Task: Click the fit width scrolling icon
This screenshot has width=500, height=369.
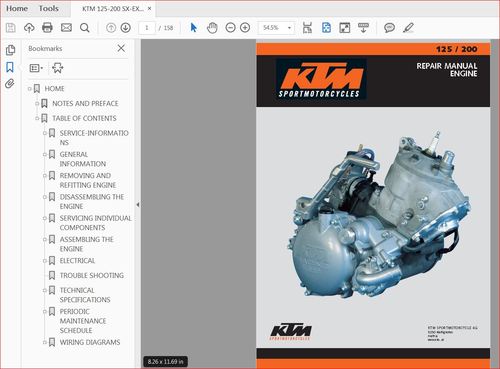Action: pos(307,28)
